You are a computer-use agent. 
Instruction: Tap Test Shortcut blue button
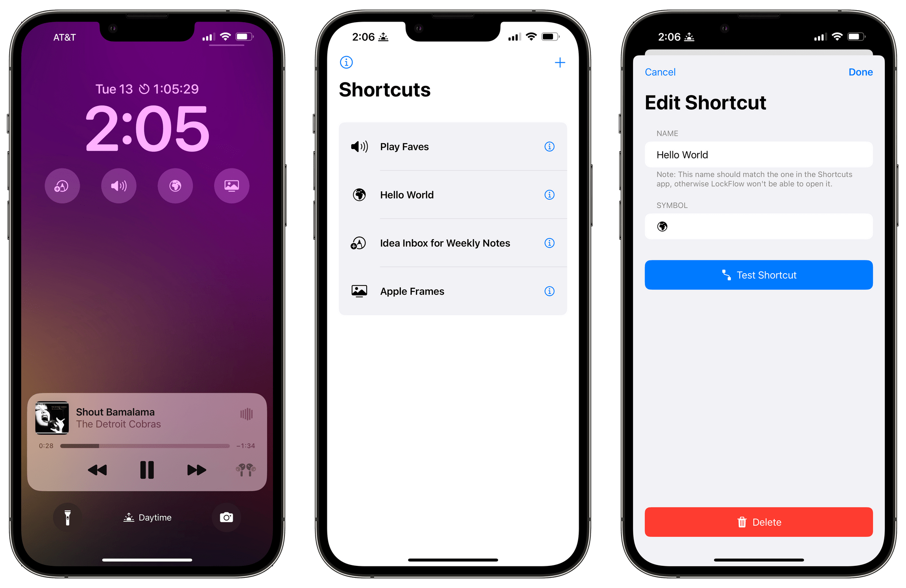pos(758,275)
